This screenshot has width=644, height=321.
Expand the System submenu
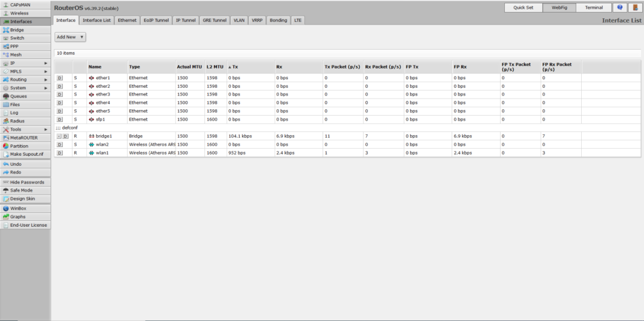coord(25,88)
